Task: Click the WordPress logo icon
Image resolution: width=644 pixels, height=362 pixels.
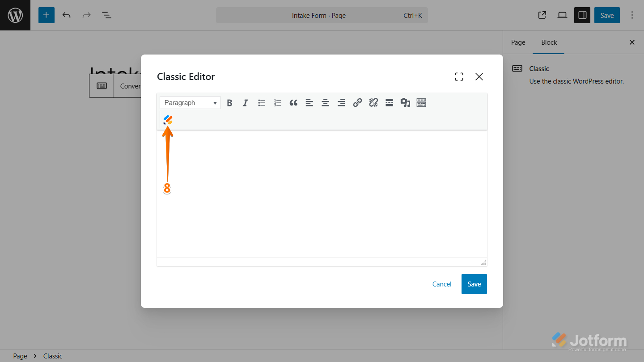Action: tap(15, 15)
